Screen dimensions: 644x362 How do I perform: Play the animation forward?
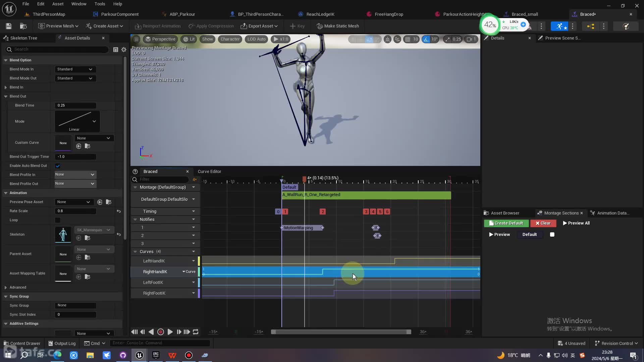(x=170, y=332)
